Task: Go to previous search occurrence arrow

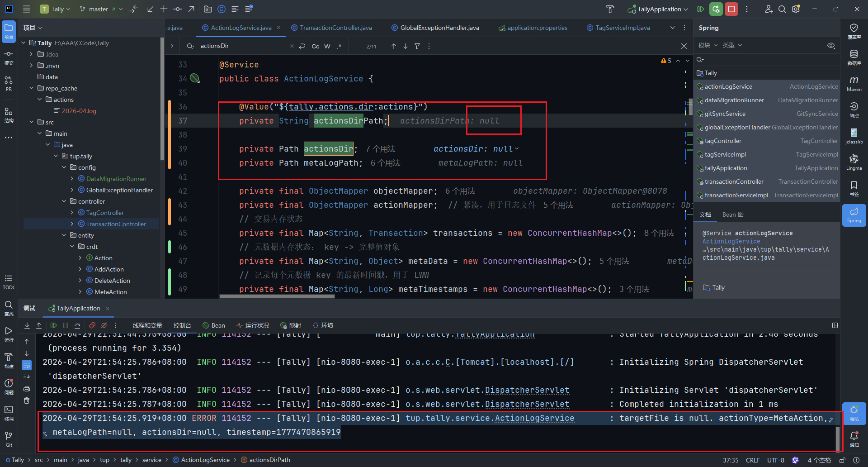Action: pos(394,46)
